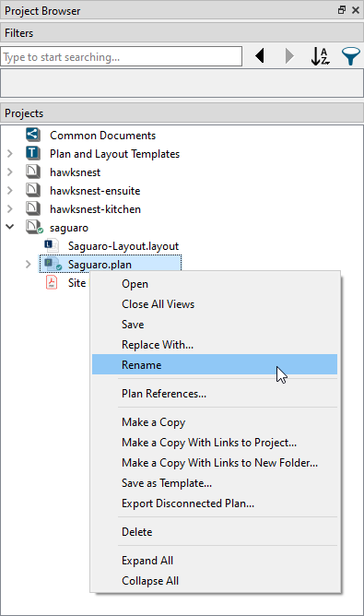This screenshot has width=364, height=616.
Task: Undock the Project Browser panel
Action: pos(342,10)
